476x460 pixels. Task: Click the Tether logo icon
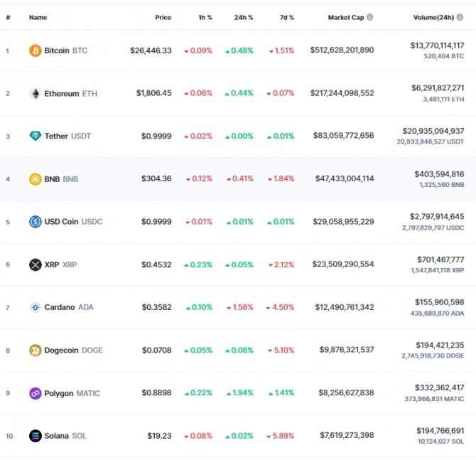point(35,136)
